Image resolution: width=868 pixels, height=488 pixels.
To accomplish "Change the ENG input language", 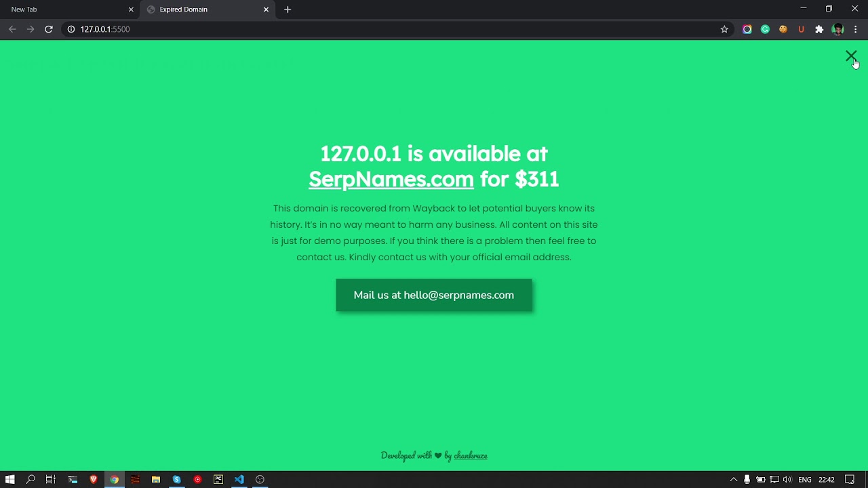I will (x=805, y=479).
